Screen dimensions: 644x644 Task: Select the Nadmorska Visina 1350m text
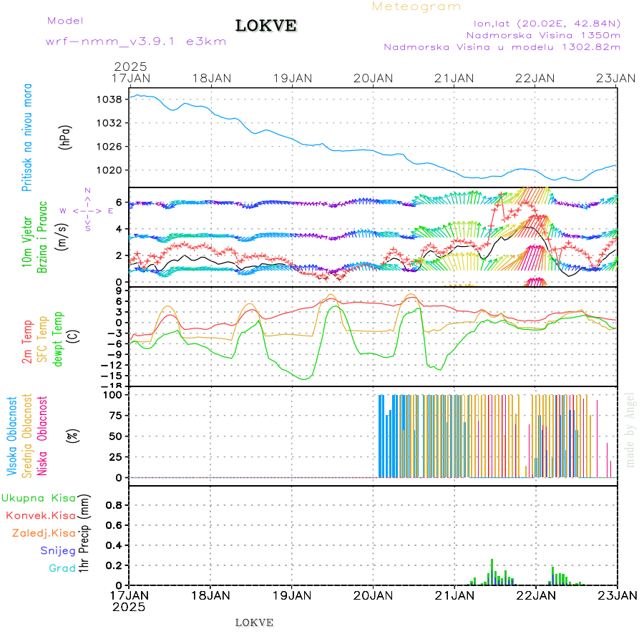(x=543, y=34)
